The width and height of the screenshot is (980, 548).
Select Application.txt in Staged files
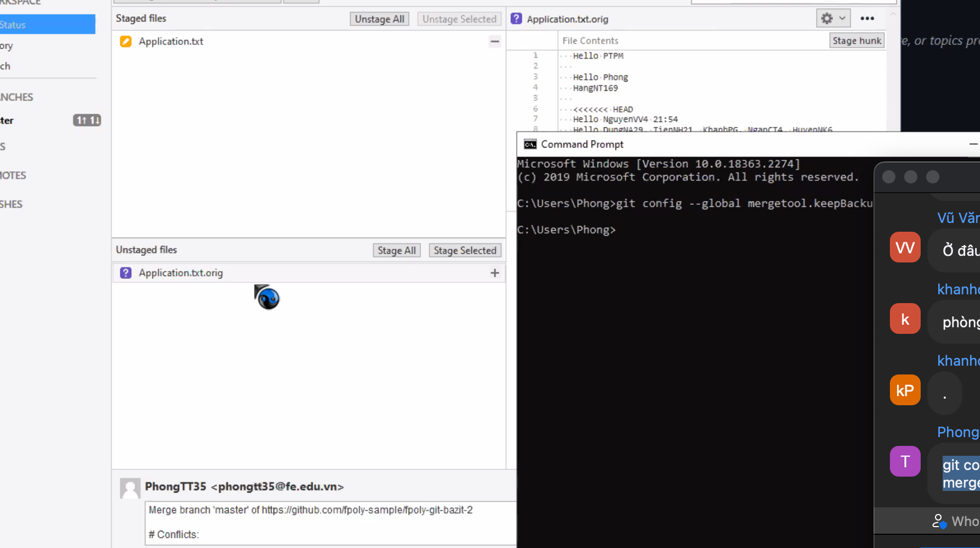click(171, 41)
